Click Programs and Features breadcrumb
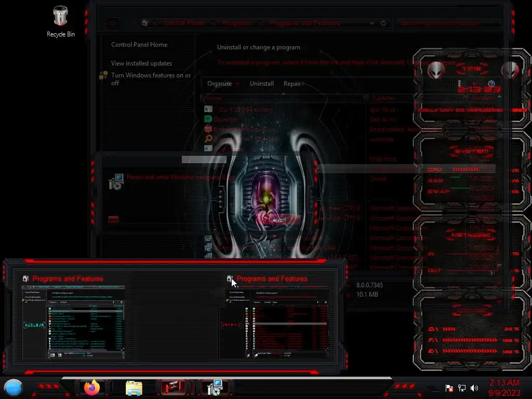Screen dimensions: 532x399 pyautogui.click(x=304, y=23)
